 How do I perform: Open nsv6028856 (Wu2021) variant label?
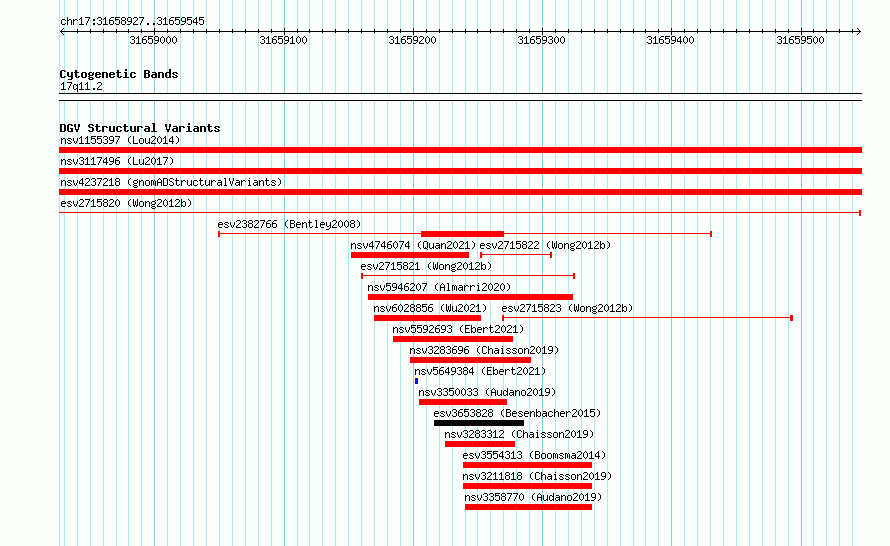(430, 308)
